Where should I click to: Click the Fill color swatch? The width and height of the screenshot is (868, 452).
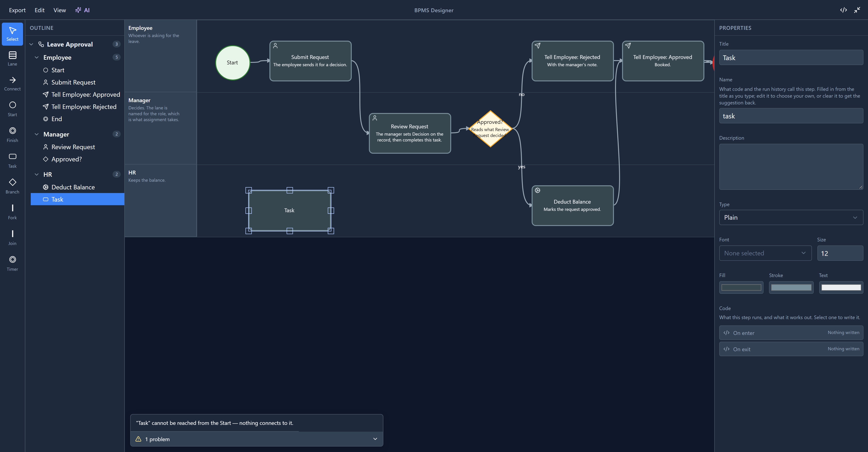click(741, 287)
